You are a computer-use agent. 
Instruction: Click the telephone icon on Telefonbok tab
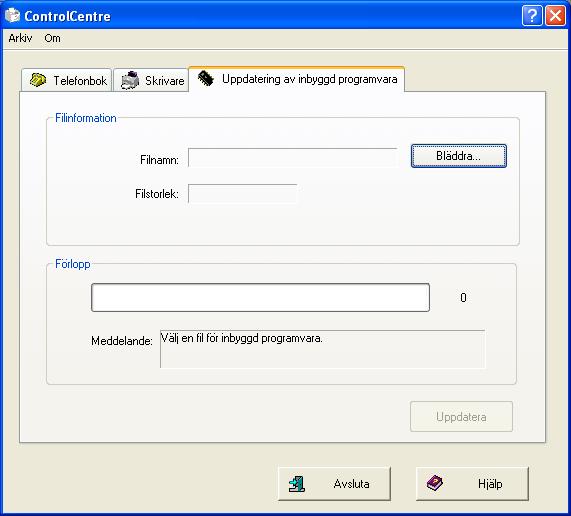pos(38,80)
